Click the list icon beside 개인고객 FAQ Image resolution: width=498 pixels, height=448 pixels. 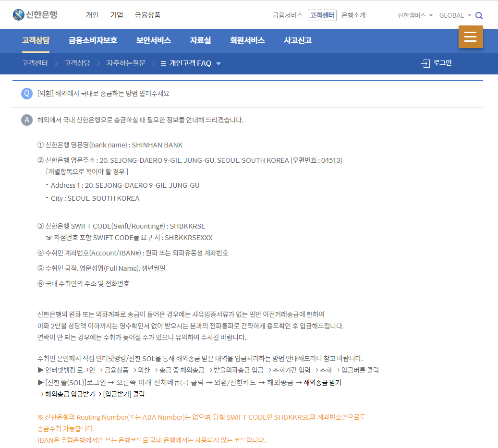pos(163,63)
